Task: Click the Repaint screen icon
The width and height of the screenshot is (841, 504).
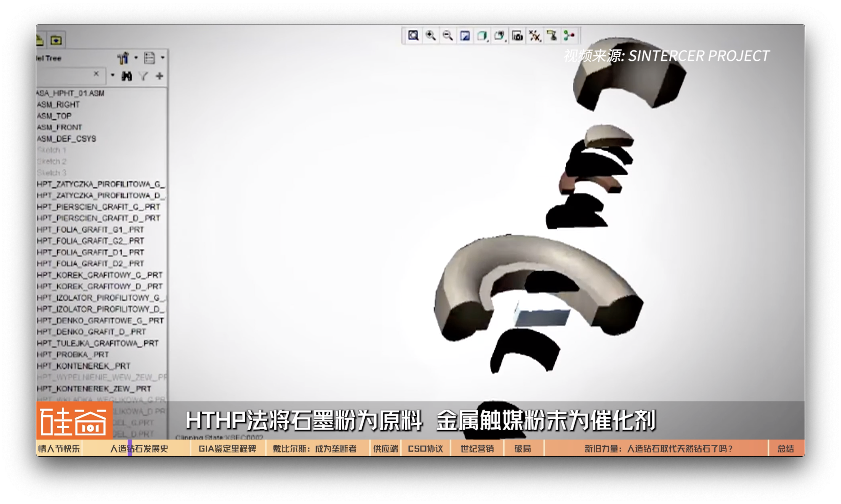Action: 465,36
